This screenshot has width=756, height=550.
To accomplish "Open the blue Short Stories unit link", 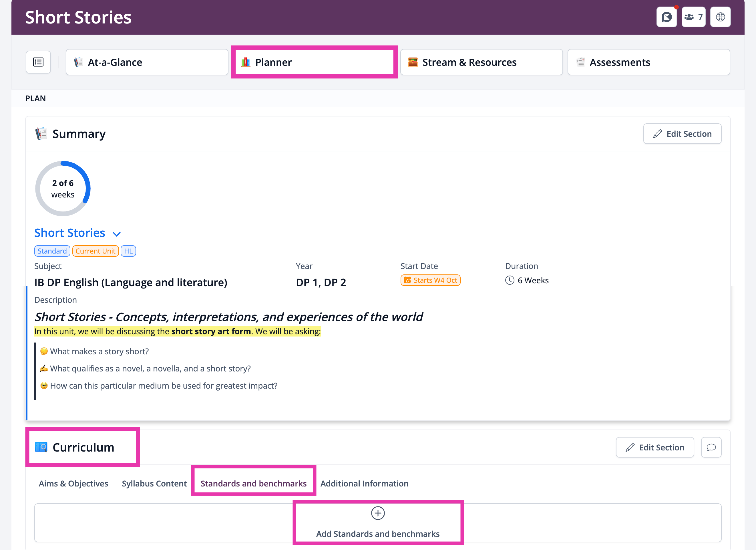I will pyautogui.click(x=70, y=233).
